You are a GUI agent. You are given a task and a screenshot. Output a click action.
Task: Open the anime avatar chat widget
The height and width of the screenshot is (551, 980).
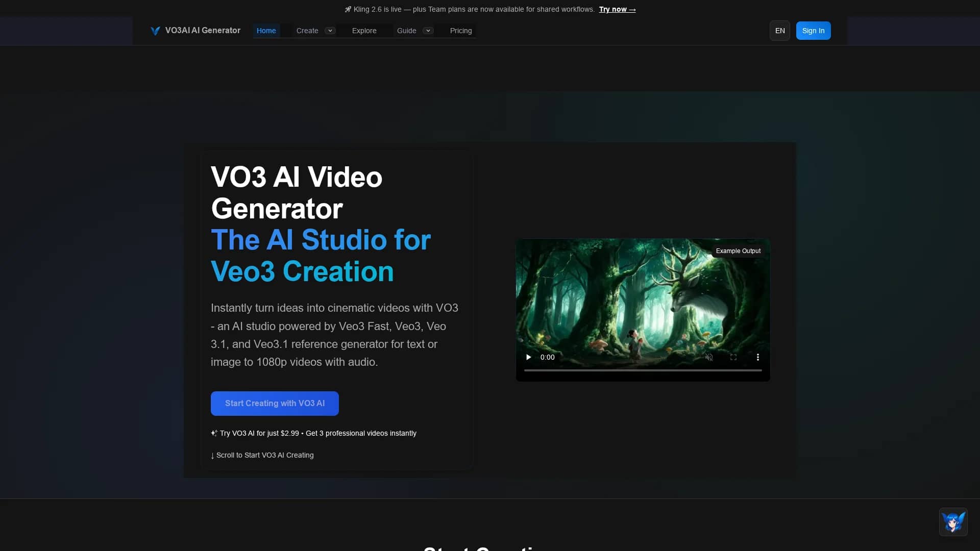tap(953, 522)
